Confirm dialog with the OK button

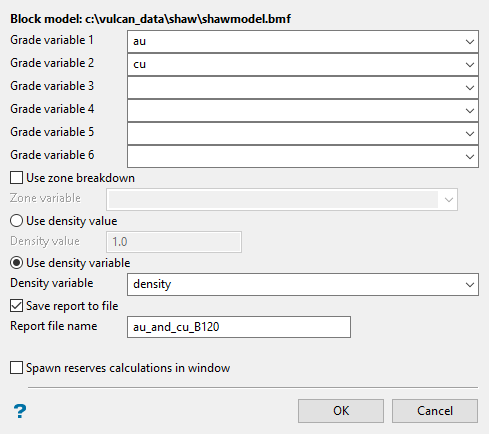coord(341,411)
